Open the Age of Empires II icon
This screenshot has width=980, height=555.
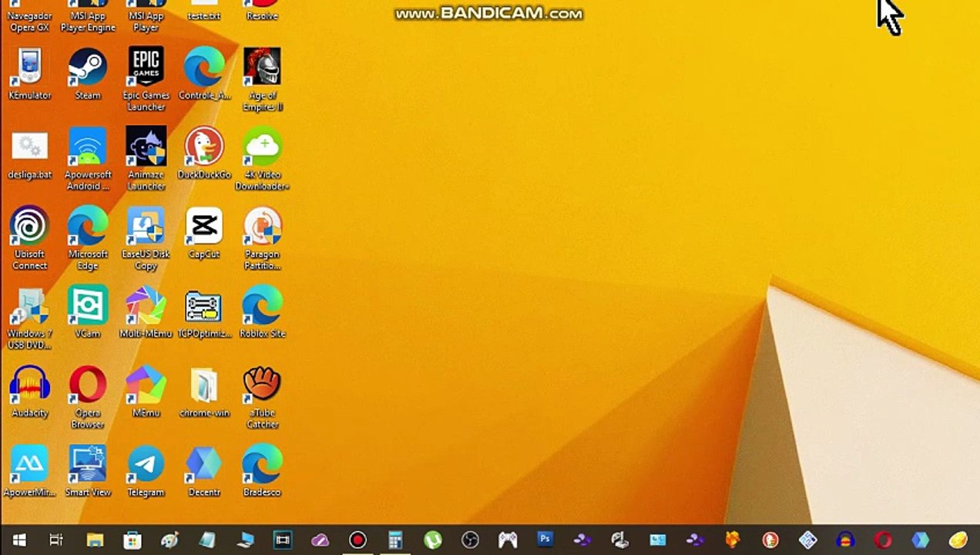262,80
